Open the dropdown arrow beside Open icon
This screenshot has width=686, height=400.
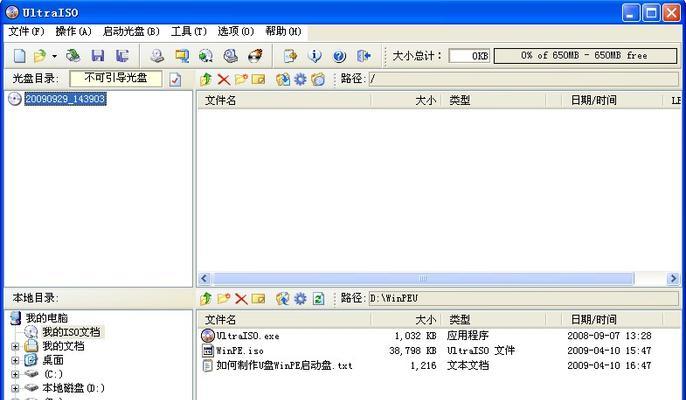54,56
